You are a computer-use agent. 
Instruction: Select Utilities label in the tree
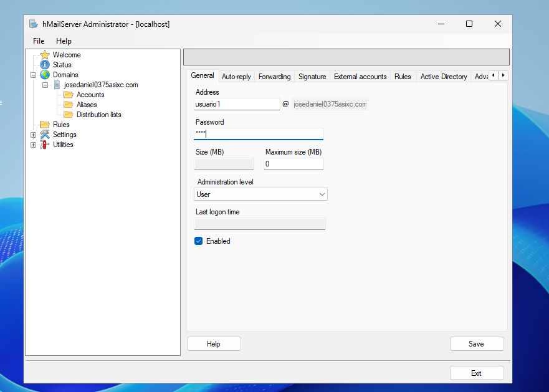coord(63,145)
